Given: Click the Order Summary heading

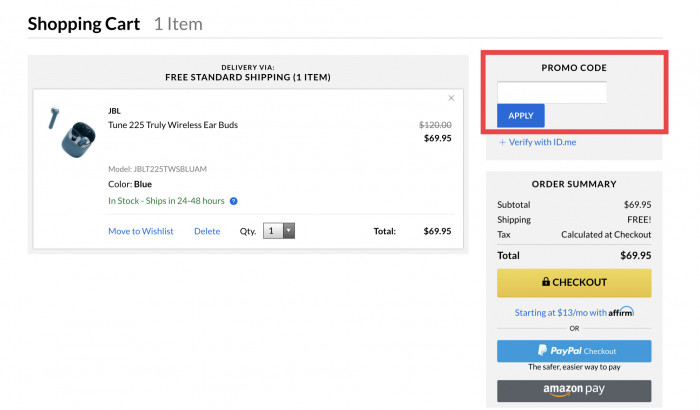Looking at the screenshot, I should pyautogui.click(x=574, y=183).
